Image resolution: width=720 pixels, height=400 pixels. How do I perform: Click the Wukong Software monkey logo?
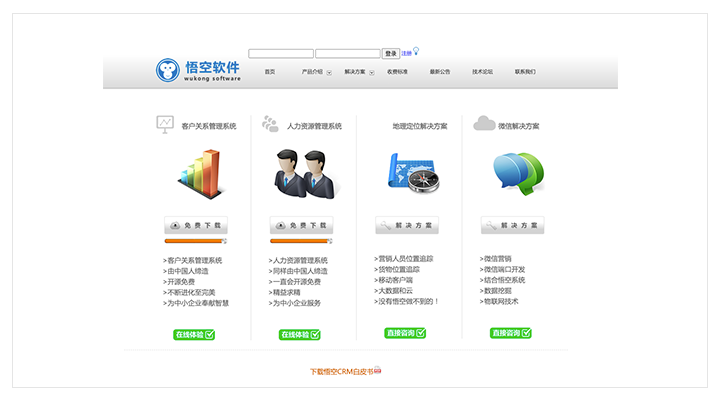[x=168, y=70]
